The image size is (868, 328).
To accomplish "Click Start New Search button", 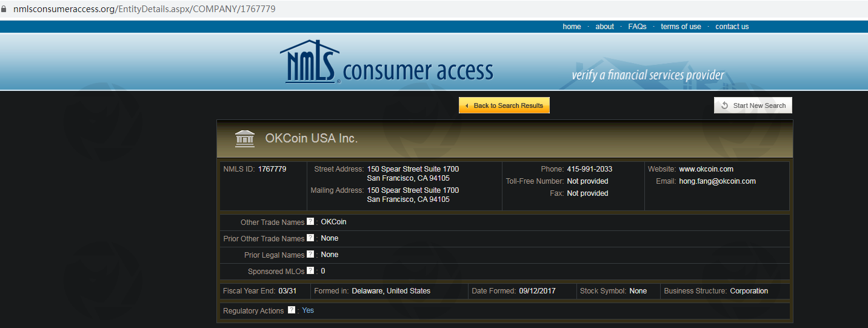I will [x=753, y=105].
